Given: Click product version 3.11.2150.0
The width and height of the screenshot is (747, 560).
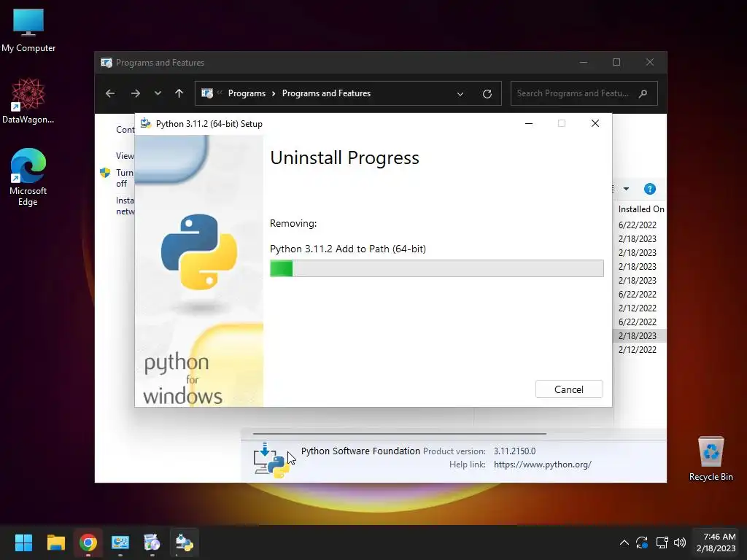Looking at the screenshot, I should point(514,451).
